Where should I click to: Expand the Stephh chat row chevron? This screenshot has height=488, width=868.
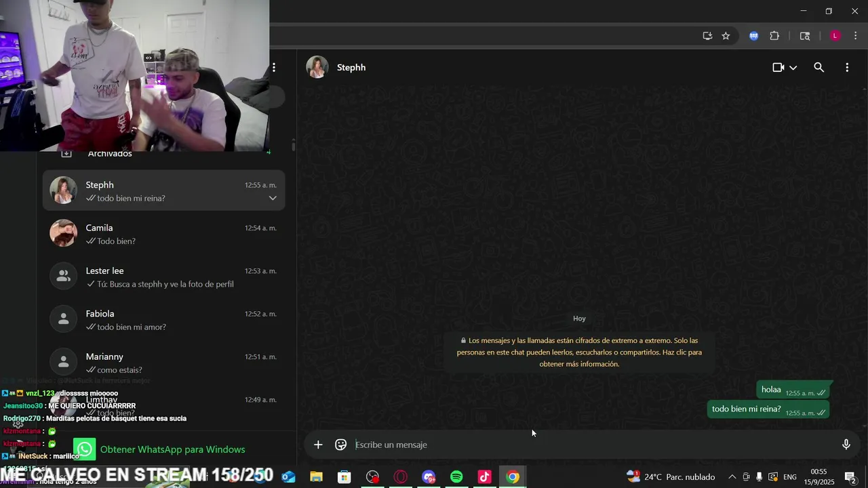pyautogui.click(x=273, y=199)
